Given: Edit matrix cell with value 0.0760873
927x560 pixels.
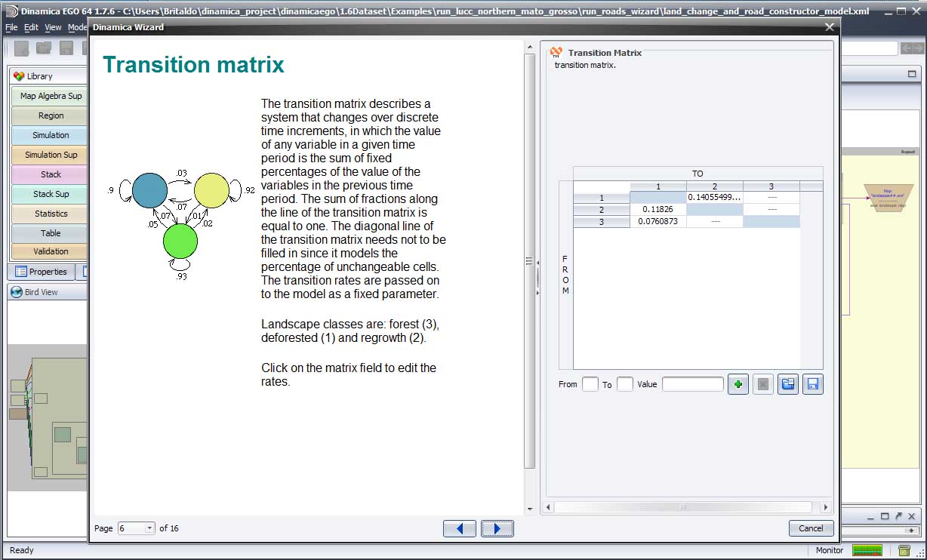Looking at the screenshot, I should (658, 221).
